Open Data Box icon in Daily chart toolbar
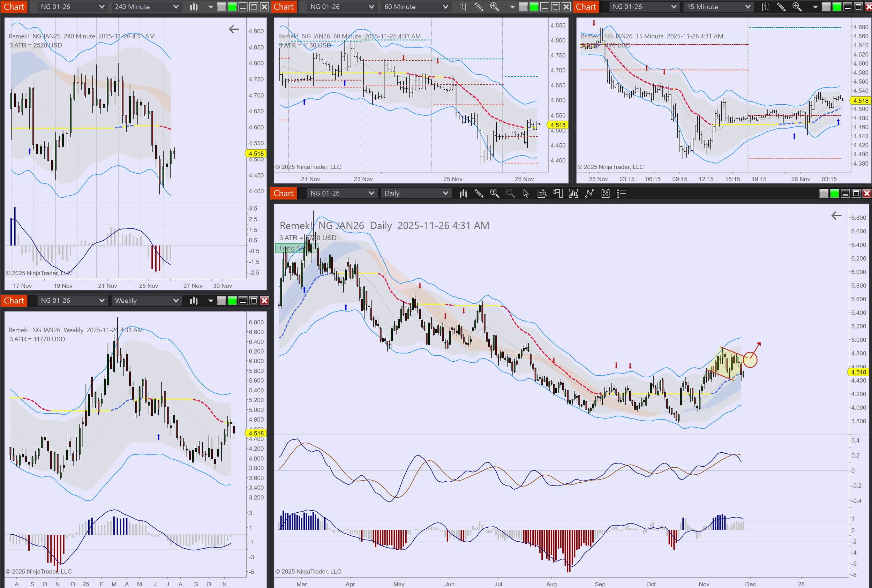872x588 pixels. click(542, 193)
